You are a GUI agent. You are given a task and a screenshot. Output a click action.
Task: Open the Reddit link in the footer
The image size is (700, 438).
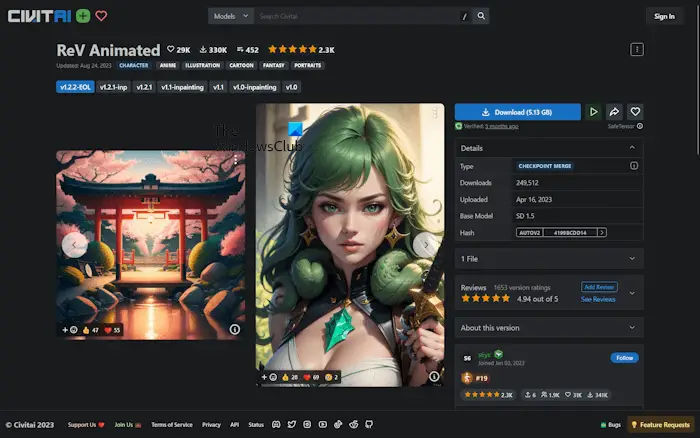point(354,424)
